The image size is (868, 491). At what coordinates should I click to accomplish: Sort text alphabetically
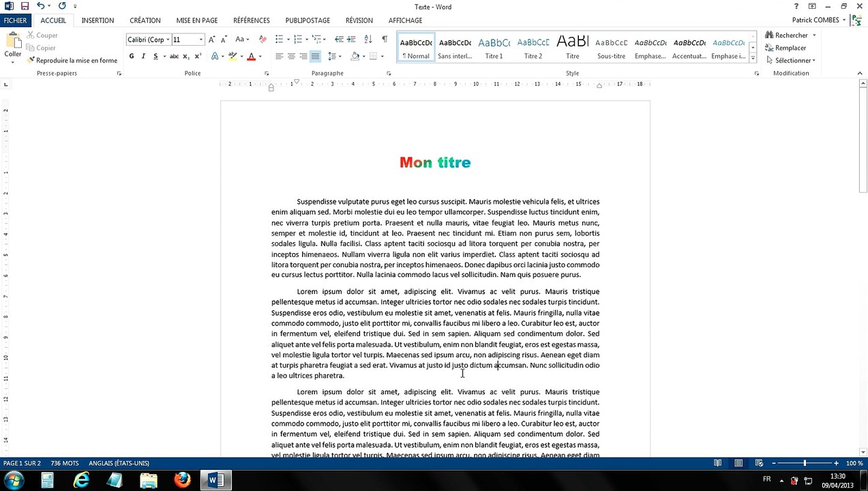coord(368,40)
